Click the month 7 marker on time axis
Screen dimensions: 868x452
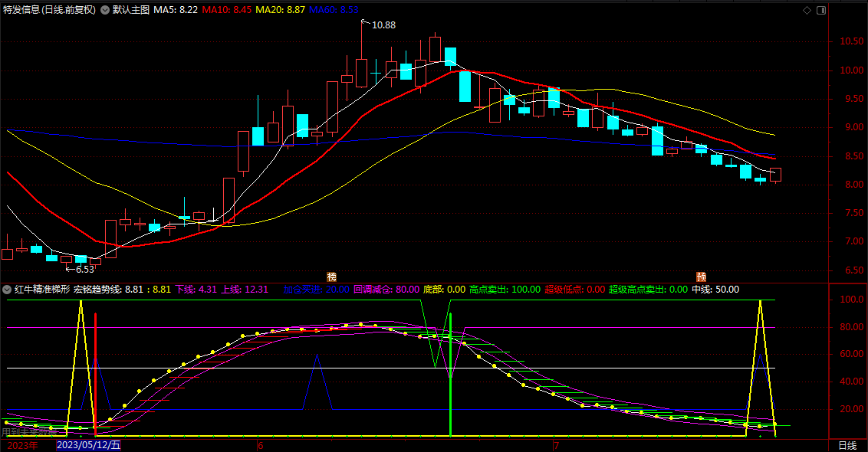(557, 445)
